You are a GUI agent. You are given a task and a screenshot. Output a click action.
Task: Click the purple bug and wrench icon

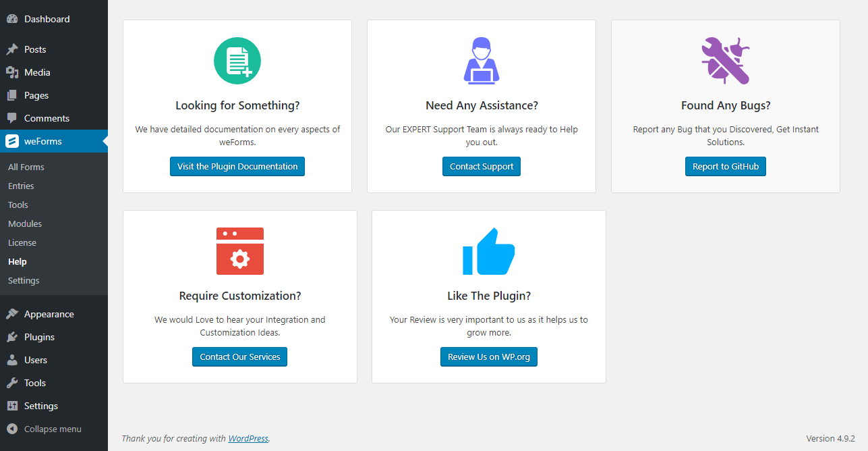coord(726,61)
